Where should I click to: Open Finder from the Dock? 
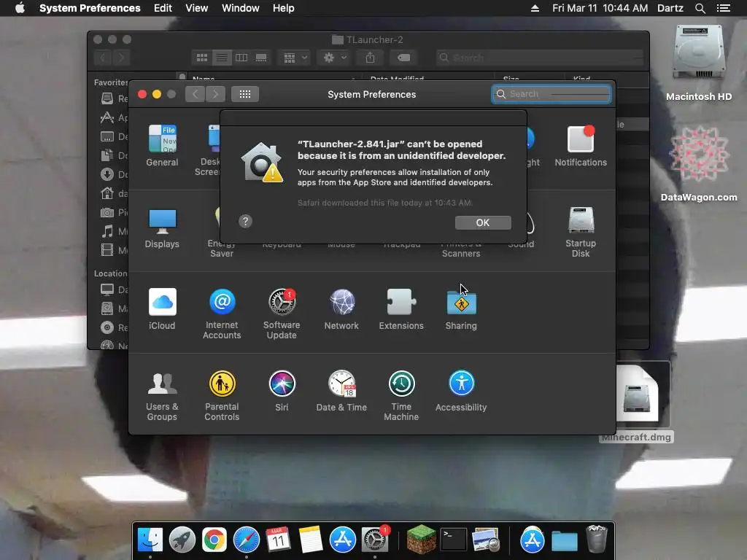coord(150,540)
